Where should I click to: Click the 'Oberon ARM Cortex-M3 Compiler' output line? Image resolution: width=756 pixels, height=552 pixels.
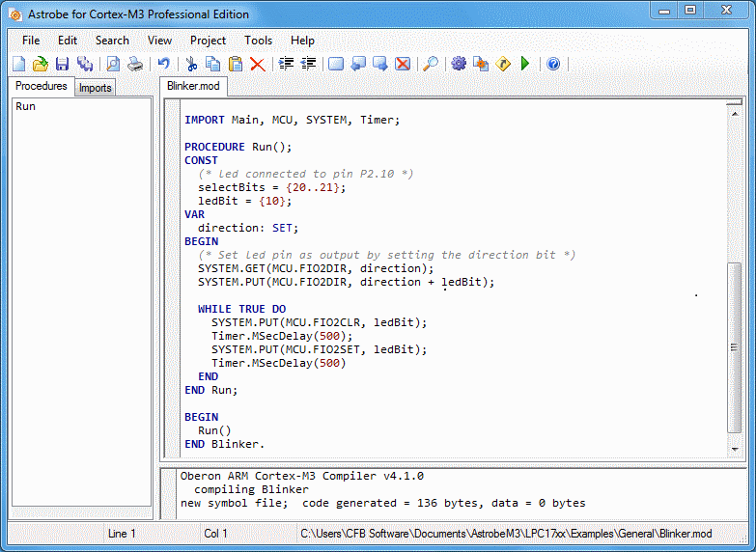(302, 476)
